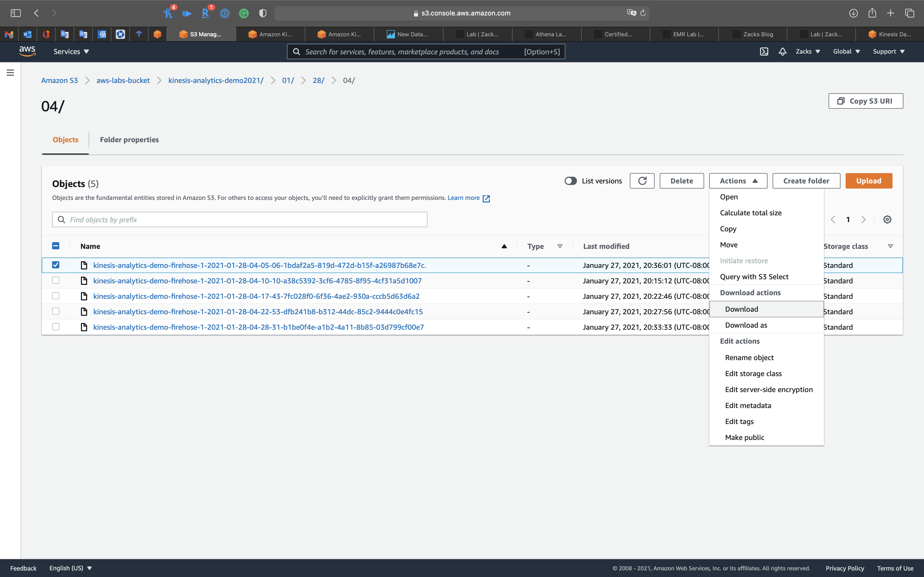The width and height of the screenshot is (924, 577).
Task: Click the refresh objects icon button
Action: [x=642, y=181]
